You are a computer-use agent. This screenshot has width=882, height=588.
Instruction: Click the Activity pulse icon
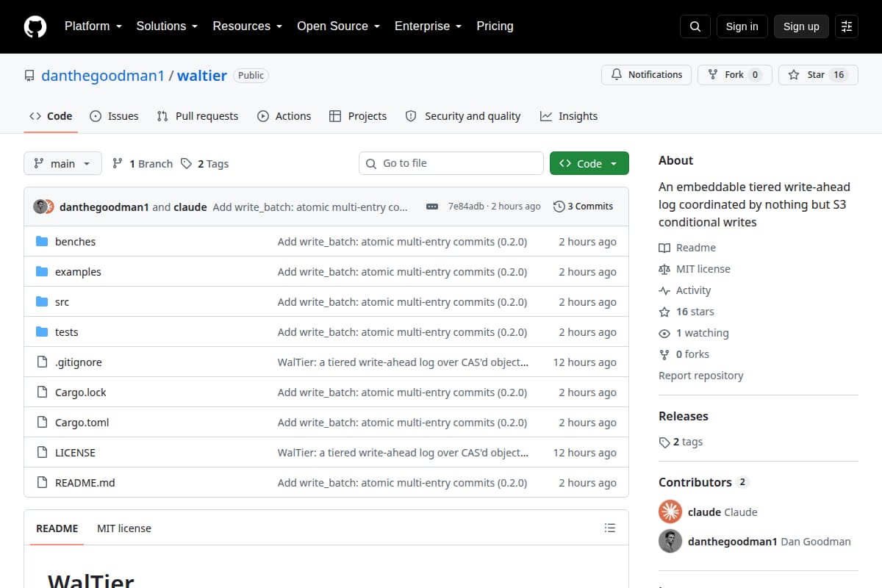click(664, 291)
